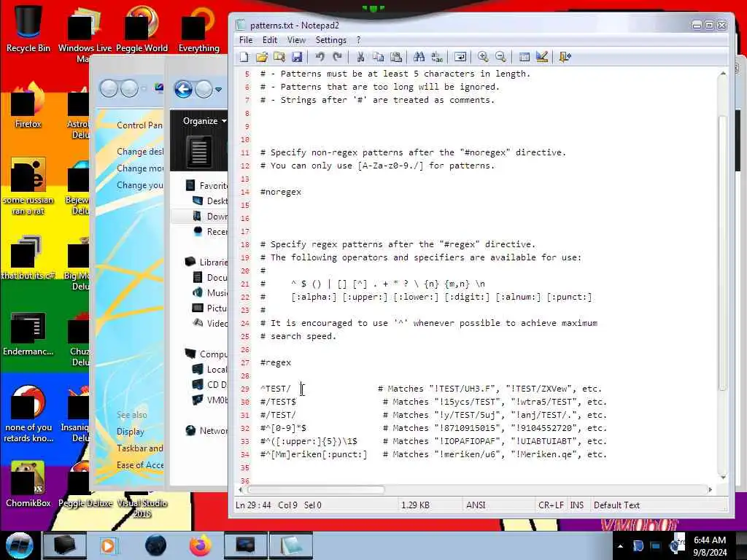Click the Notepad2 horizontal scrollbar thumb
747x560 pixels.
click(316, 489)
